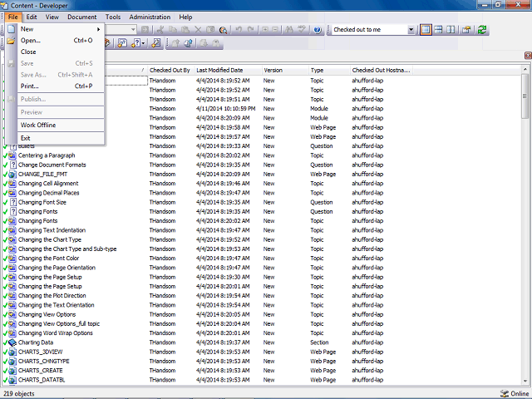This screenshot has width=532, height=399.
Task: Click the ABC spell check icon
Action: coord(302,30)
